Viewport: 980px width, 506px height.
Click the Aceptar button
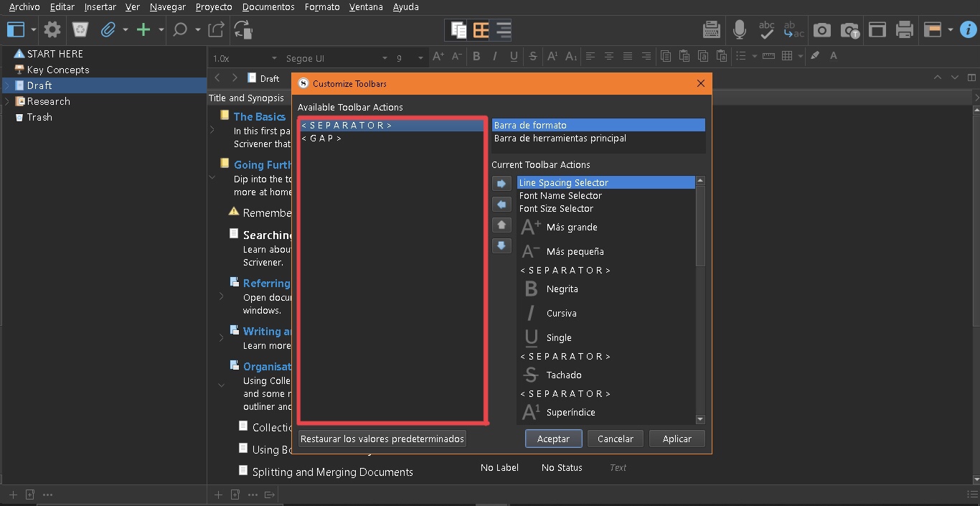553,439
